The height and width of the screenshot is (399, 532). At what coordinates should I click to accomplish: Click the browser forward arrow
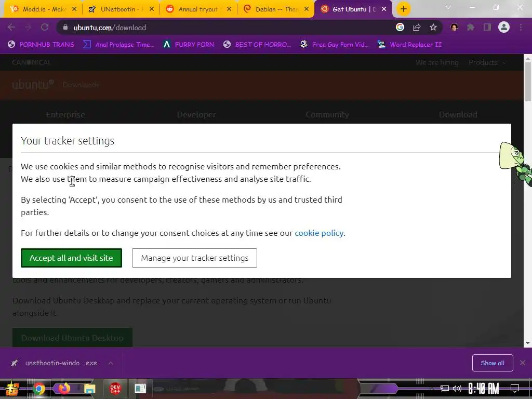coord(28,28)
